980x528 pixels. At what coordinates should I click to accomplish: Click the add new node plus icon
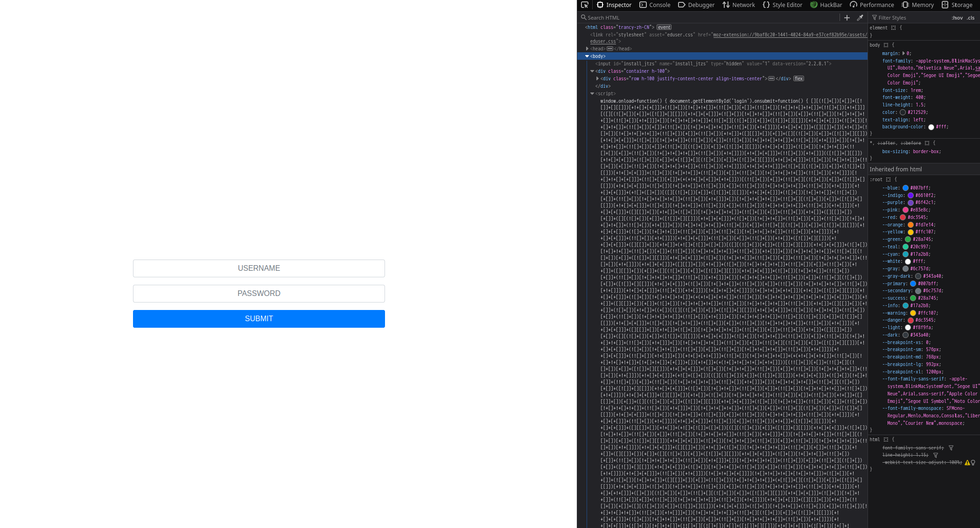pyautogui.click(x=847, y=18)
